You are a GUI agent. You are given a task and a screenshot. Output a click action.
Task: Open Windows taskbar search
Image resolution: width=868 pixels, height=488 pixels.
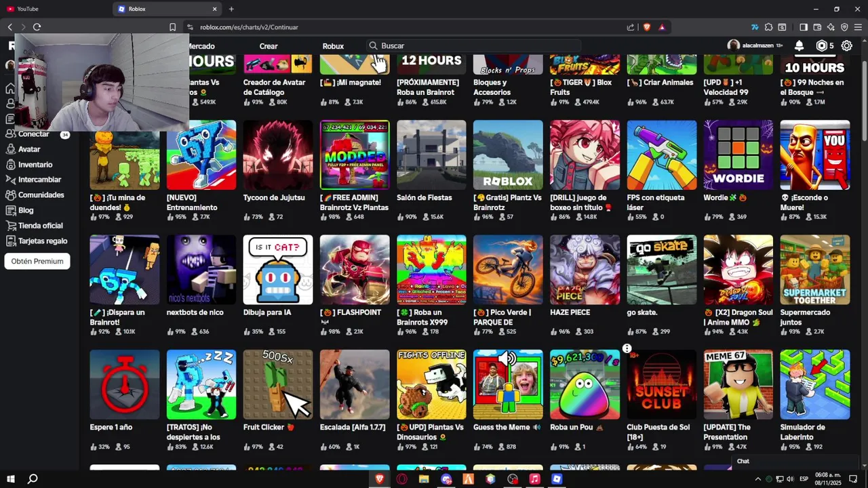point(33,479)
